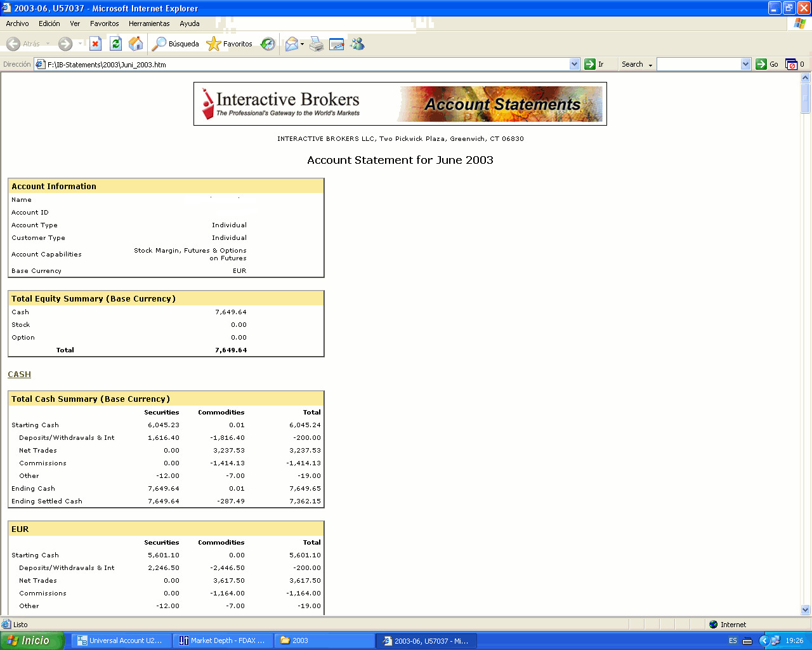Open the Ver menu

point(75,23)
